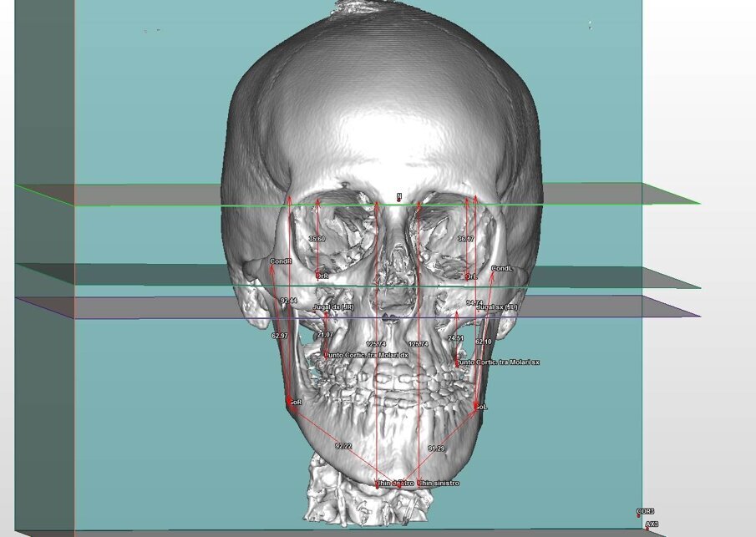The image size is (756, 537).
Task: Select the Chin destro landmark
Action: tap(394, 483)
